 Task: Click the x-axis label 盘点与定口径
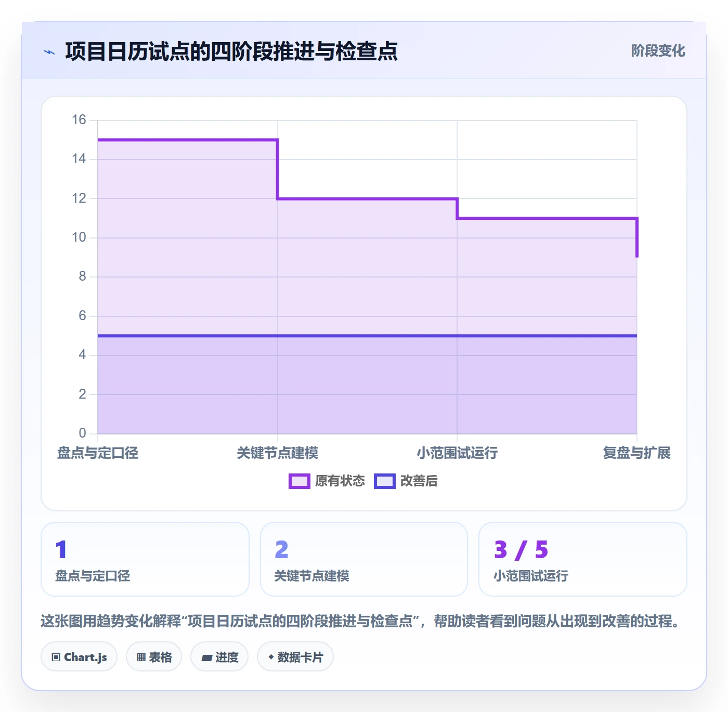coord(98,453)
